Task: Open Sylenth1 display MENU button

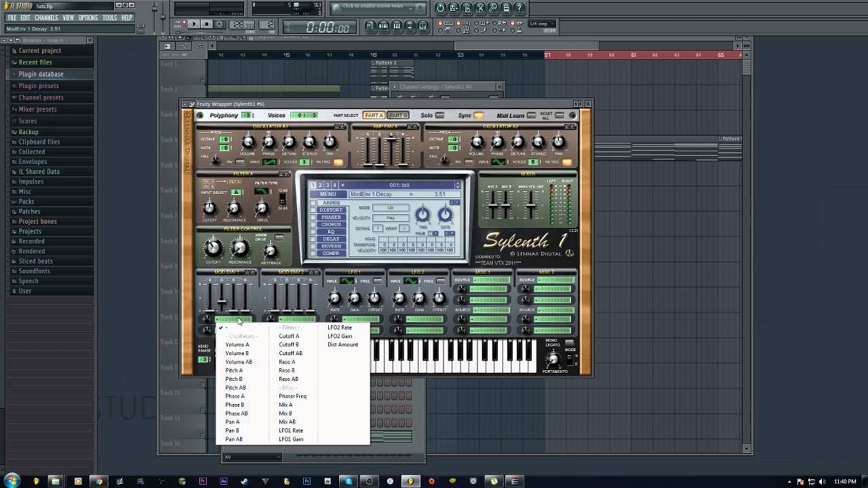Action: [328, 194]
